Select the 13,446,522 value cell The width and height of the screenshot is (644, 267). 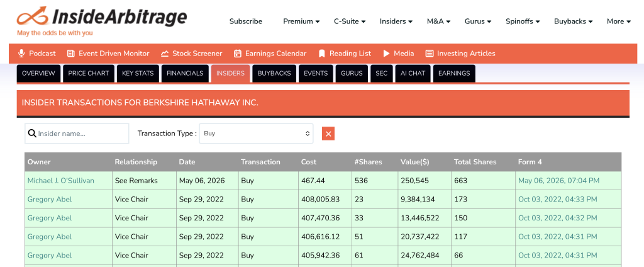(x=425, y=218)
